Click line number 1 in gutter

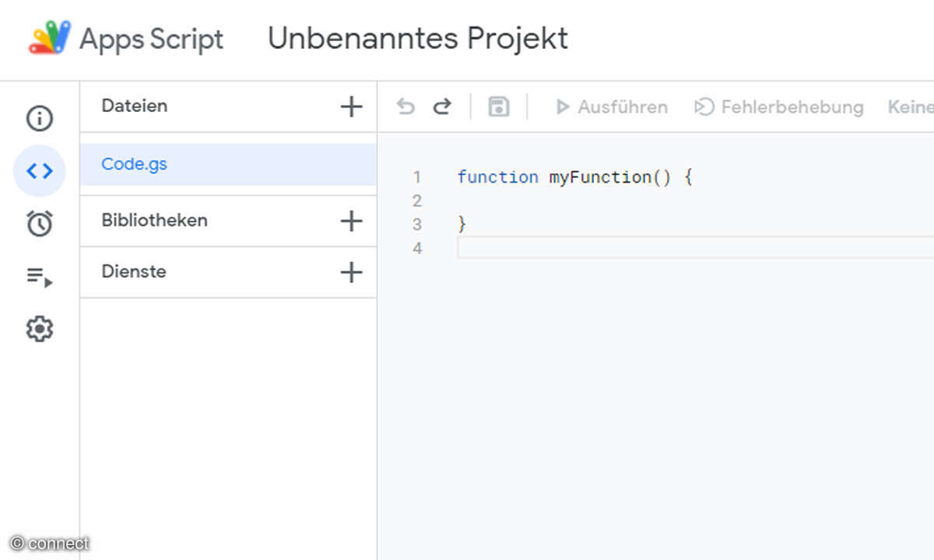pos(417,177)
